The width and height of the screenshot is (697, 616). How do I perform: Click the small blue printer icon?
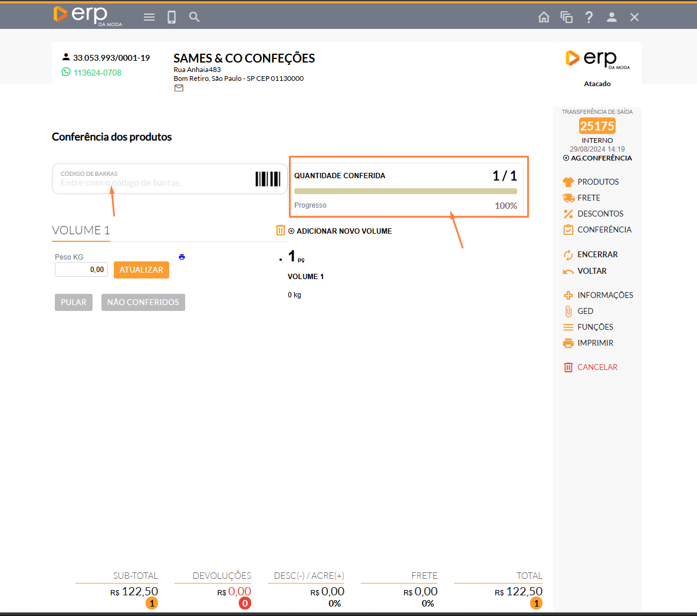point(182,257)
